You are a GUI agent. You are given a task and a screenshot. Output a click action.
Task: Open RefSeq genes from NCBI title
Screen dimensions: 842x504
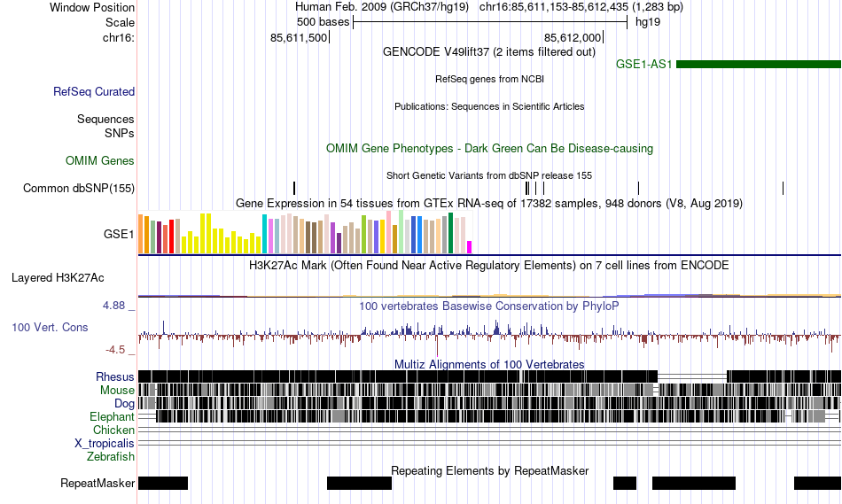(489, 79)
